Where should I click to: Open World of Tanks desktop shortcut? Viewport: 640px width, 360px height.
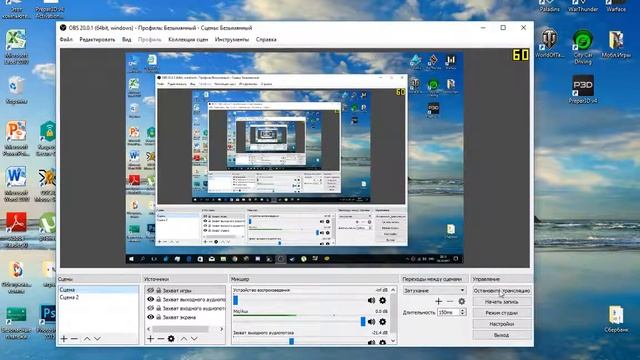(549, 43)
